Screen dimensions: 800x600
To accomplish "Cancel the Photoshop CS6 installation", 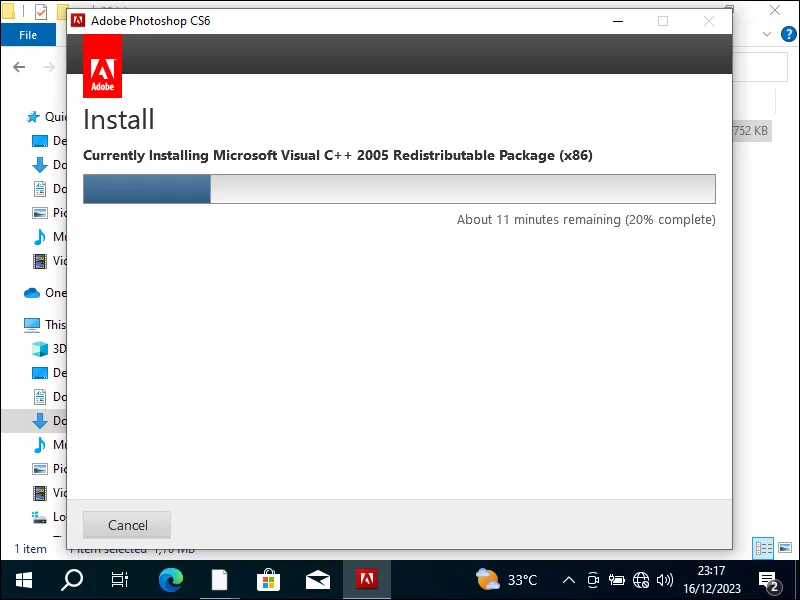I will click(x=126, y=524).
